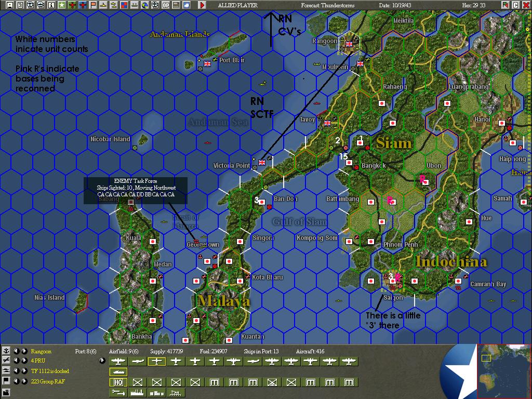The width and height of the screenshot is (532, 399).
Task: Select the second ground unit crossed-box icon
Action: click(x=137, y=382)
